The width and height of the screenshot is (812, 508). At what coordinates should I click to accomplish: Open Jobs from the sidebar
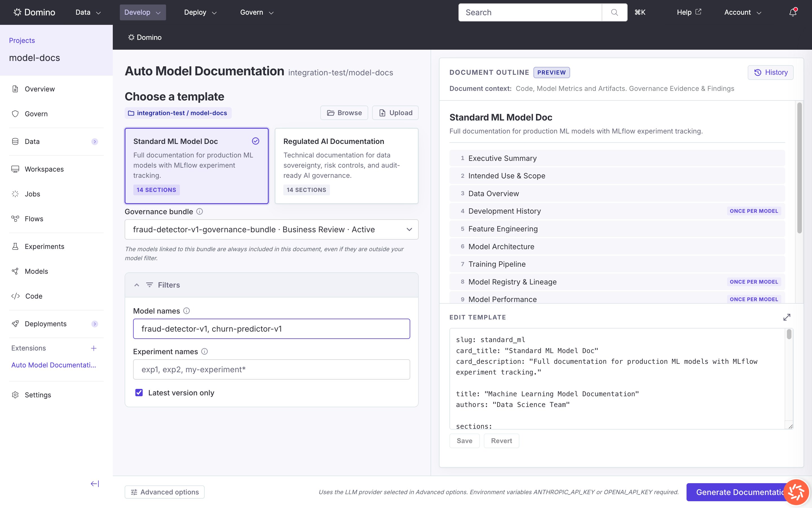(x=32, y=194)
